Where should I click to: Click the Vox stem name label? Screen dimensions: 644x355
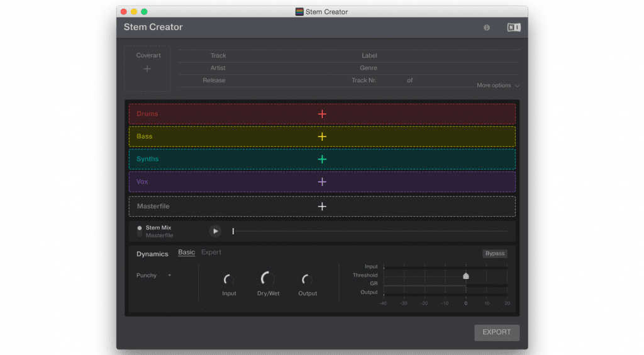pos(142,182)
